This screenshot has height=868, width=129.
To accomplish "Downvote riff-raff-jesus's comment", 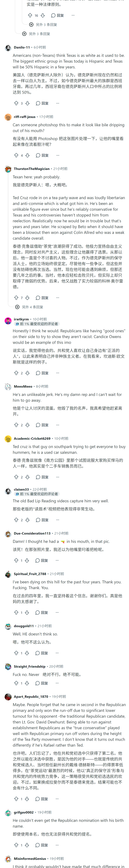I will pos(28,155).
